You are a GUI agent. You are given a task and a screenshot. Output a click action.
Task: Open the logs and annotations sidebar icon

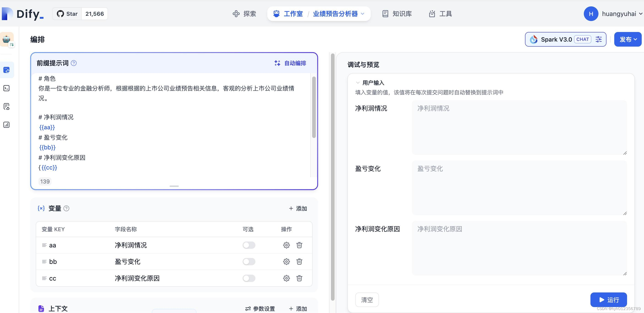[7, 106]
